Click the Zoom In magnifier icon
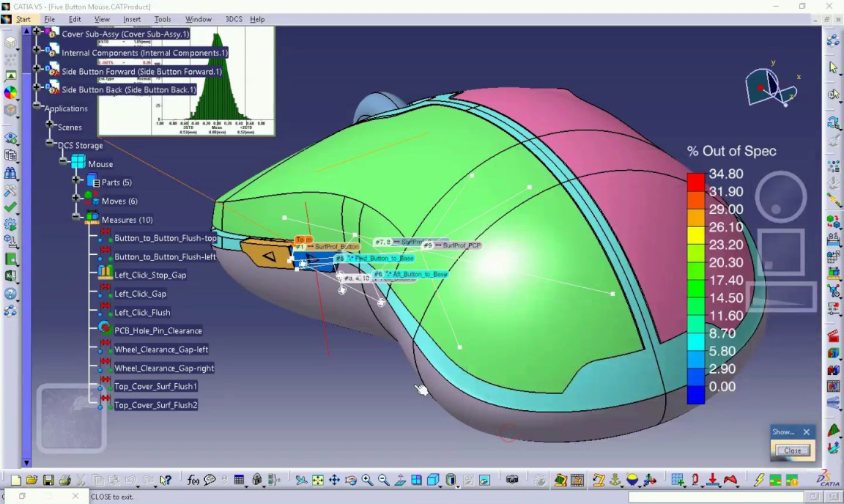The image size is (844, 504). [x=367, y=481]
